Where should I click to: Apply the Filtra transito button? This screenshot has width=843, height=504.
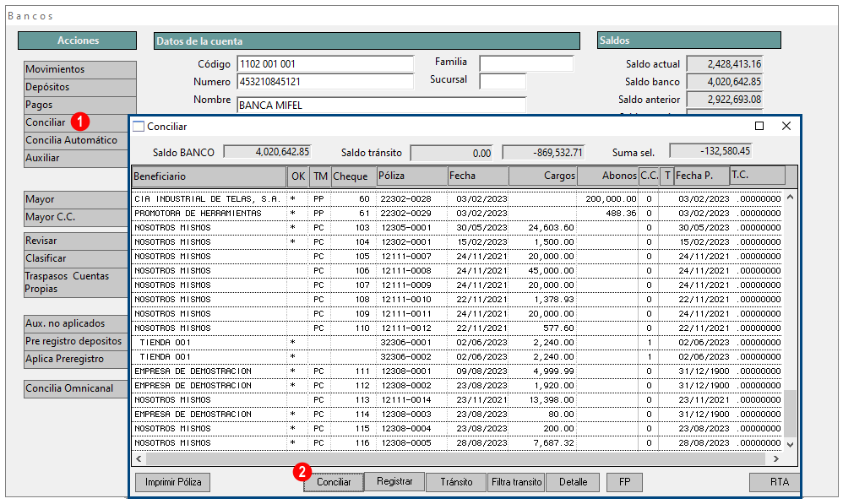coord(516,482)
